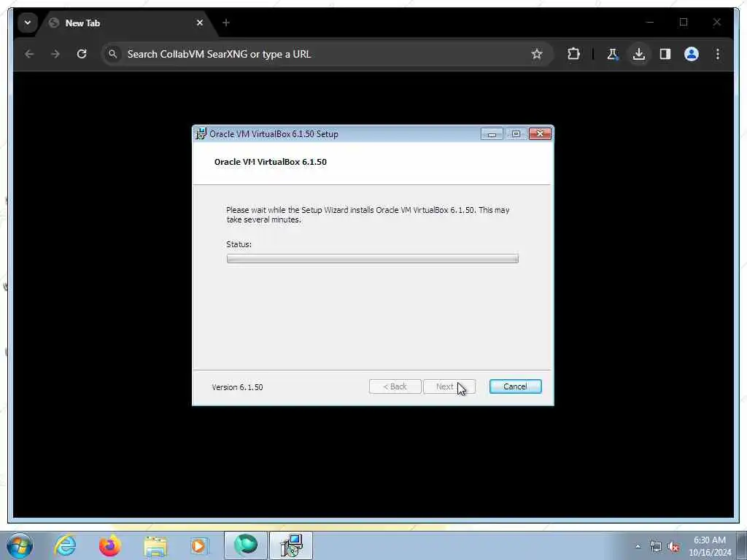
Task: Click the muted volume tray icon
Action: click(673, 547)
